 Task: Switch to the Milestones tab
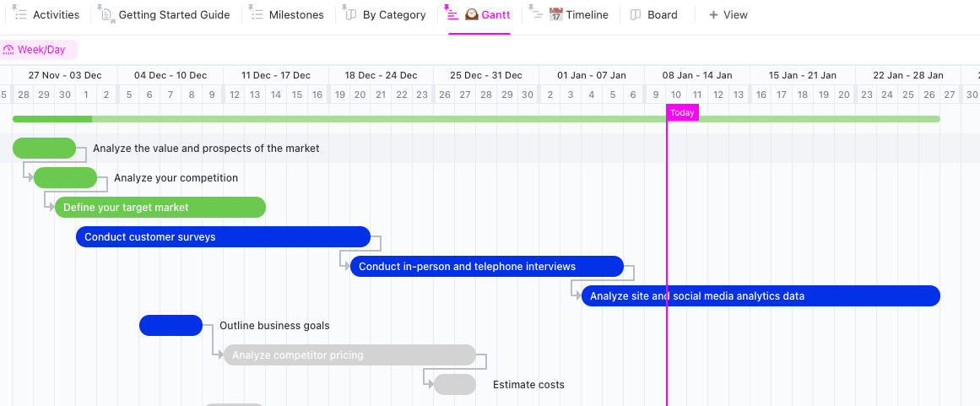pos(295,14)
